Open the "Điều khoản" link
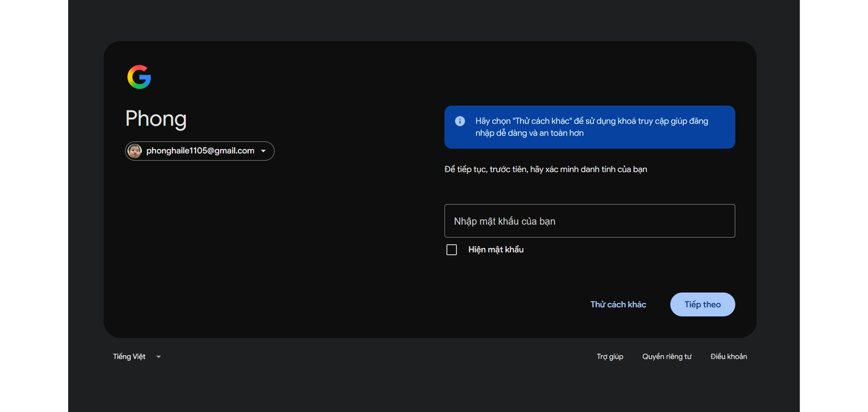Screen dimensions: 868x412 coord(729,357)
